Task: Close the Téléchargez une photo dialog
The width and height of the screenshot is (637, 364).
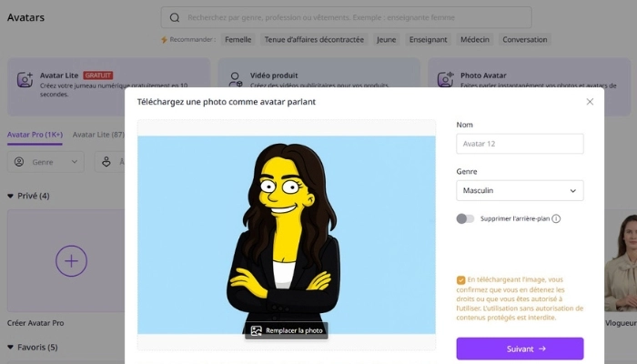Action: pyautogui.click(x=590, y=102)
